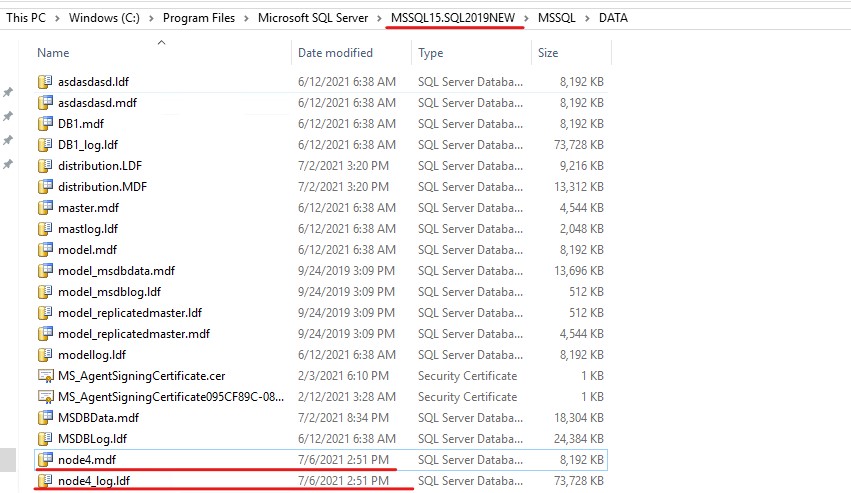The width and height of the screenshot is (851, 493).
Task: Click the 24,384 KB size of MSDBLog.ldf
Action: click(579, 439)
